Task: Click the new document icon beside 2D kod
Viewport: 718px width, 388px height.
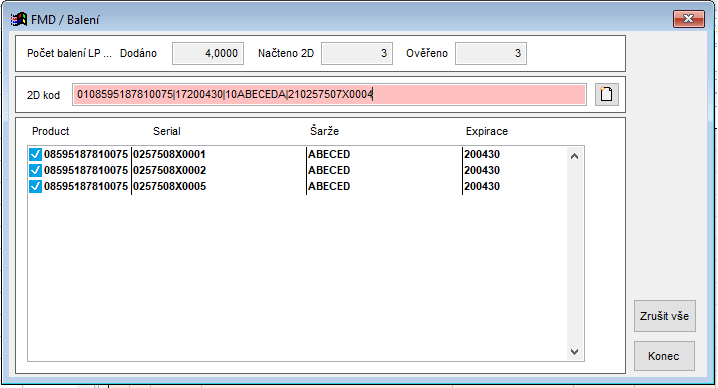Action: tap(607, 94)
